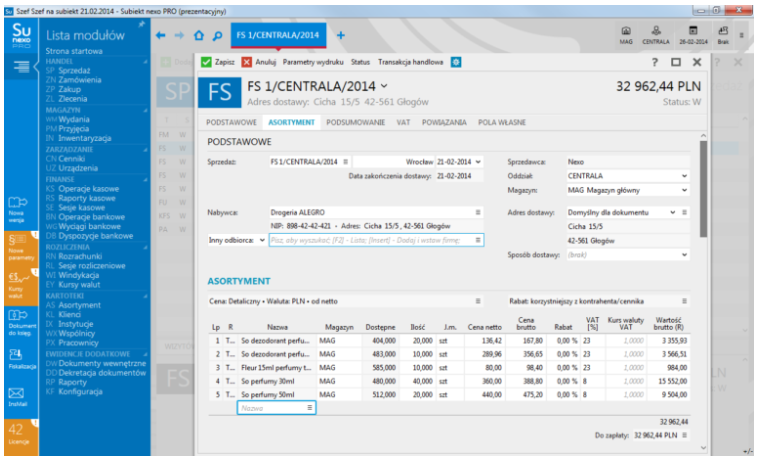Open menu icon in Nabywca field
766x467 pixels.
coord(478,212)
